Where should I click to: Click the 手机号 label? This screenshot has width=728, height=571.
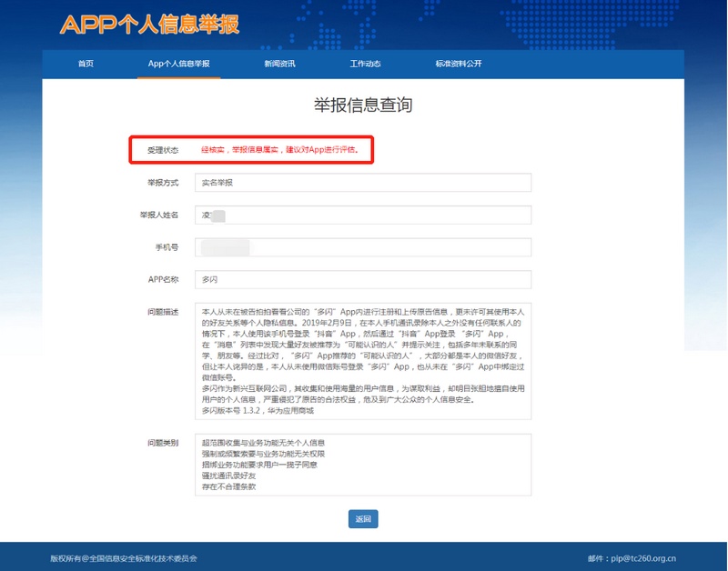tap(167, 247)
